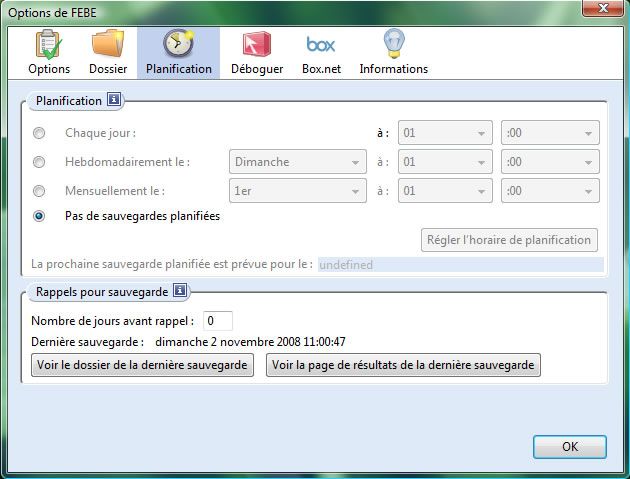This screenshot has width=630, height=479.
Task: Click the info icon beside Planification heading
Action: [x=114, y=99]
